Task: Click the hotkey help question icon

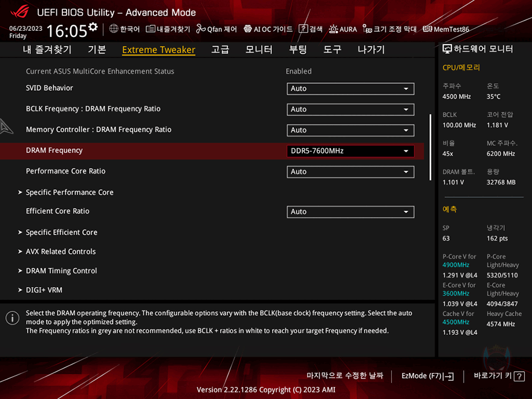Action: pyautogui.click(x=519, y=376)
